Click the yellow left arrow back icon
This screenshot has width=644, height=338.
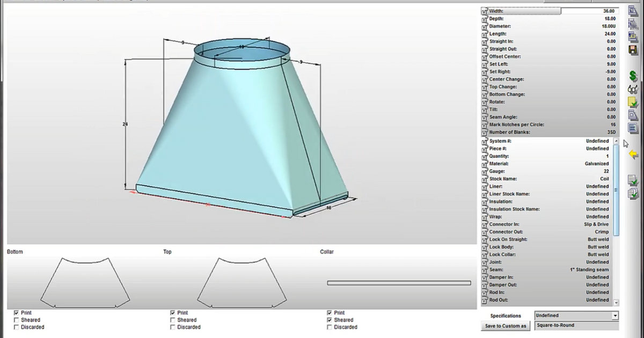coord(633,155)
